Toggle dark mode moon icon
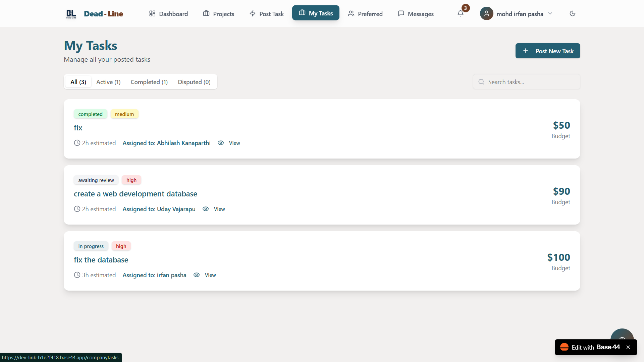 [573, 14]
